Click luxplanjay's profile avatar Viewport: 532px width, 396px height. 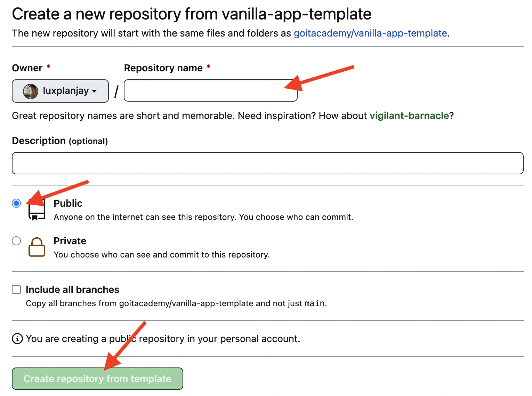point(31,91)
